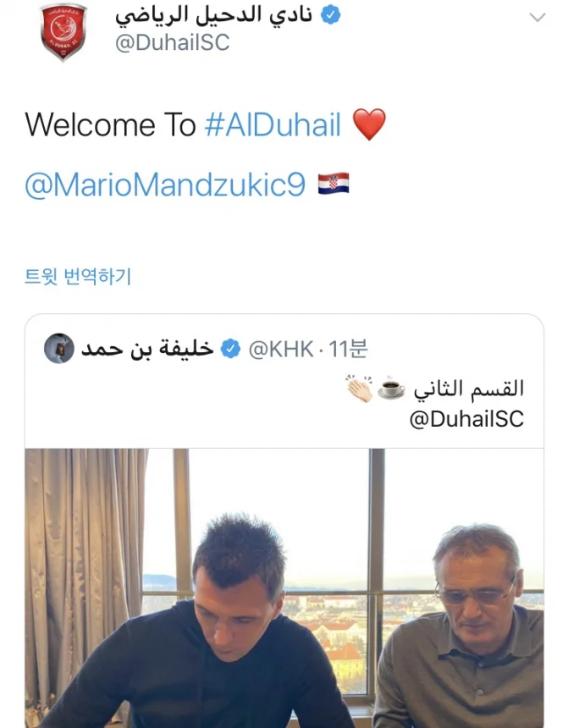Open quoted author name خليفة بن حمد

tap(147, 348)
